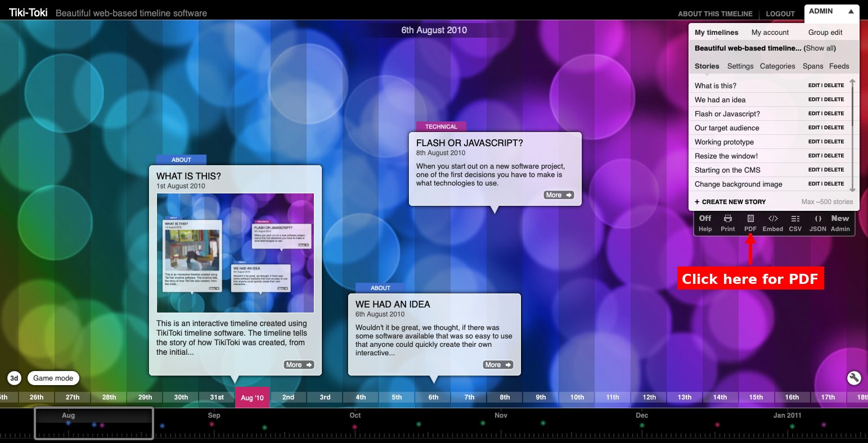Click More on We Had An Idea card

tap(498, 365)
